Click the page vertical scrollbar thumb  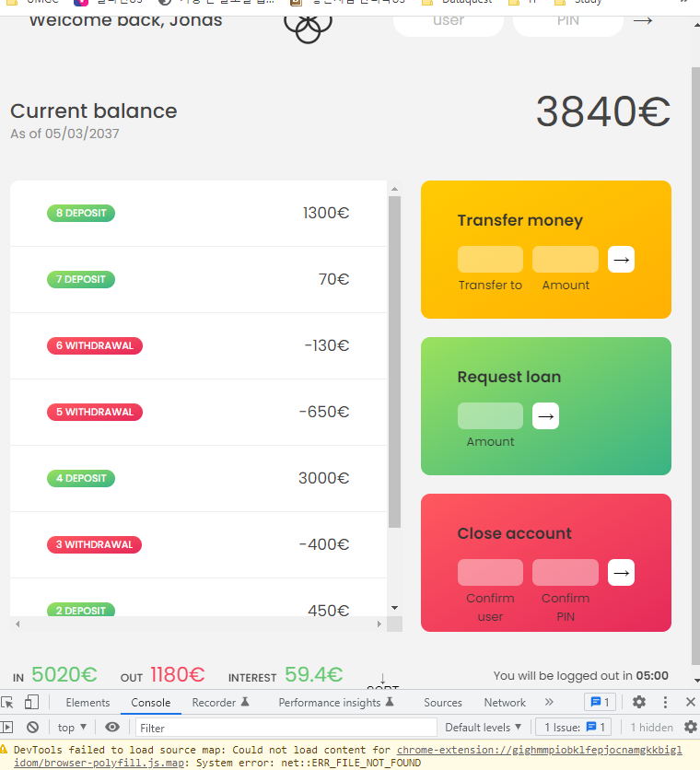pyautogui.click(x=695, y=366)
